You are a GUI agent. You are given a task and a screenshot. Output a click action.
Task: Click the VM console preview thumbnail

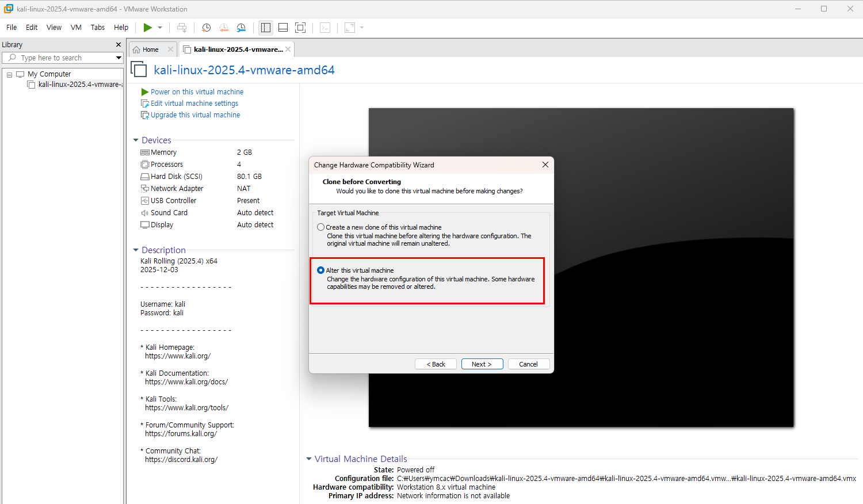(x=581, y=268)
